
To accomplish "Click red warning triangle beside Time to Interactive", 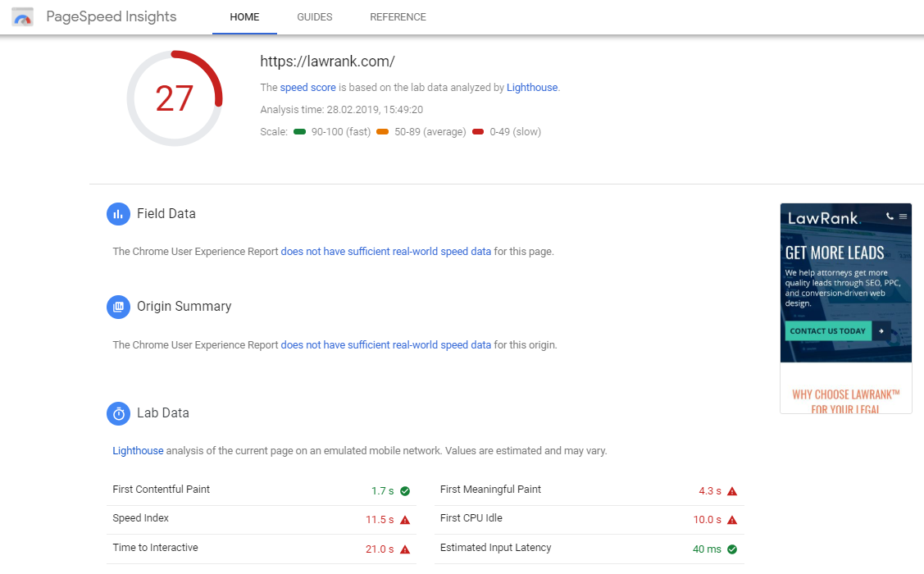I will click(x=405, y=549).
